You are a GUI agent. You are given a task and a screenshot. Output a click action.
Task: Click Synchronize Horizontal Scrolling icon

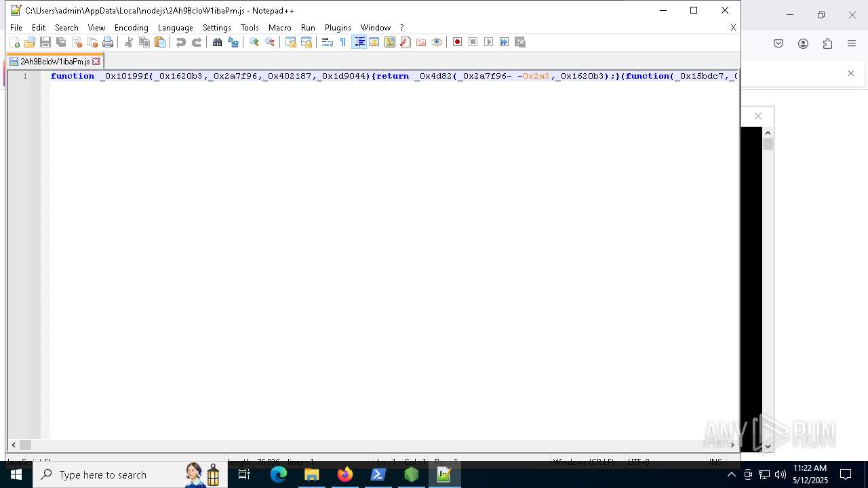tap(307, 42)
